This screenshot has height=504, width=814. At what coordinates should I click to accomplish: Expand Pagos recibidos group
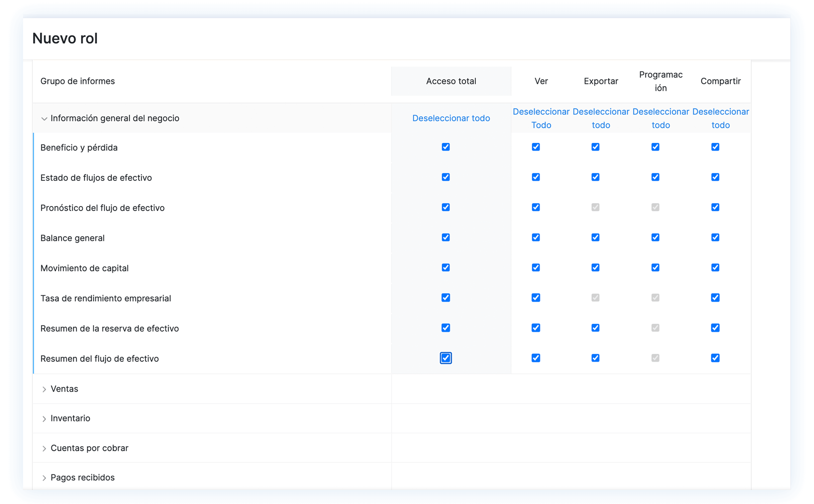(44, 478)
